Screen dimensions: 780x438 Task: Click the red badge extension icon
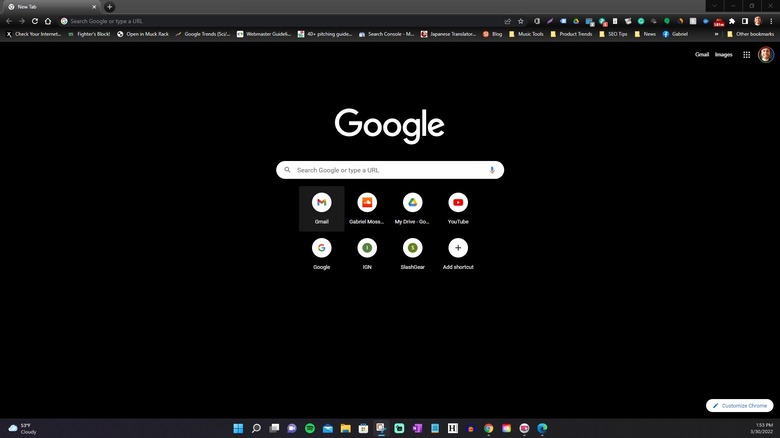click(719, 21)
